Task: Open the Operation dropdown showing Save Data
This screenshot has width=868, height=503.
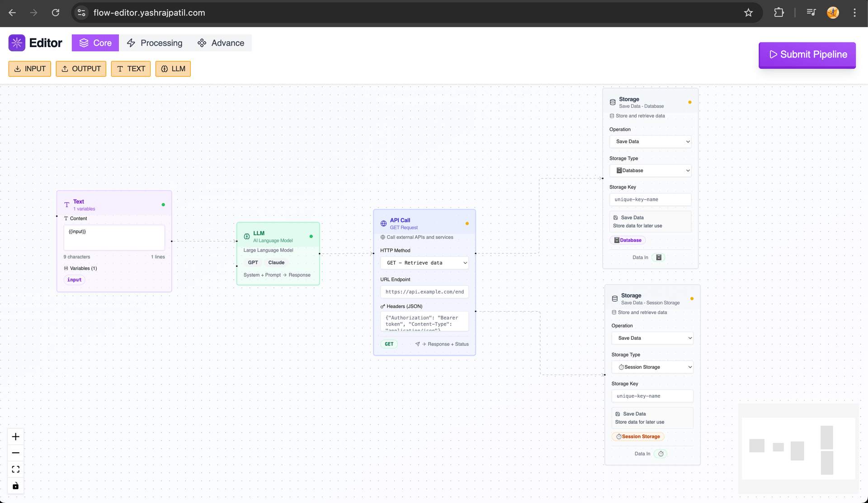Action: pos(650,141)
